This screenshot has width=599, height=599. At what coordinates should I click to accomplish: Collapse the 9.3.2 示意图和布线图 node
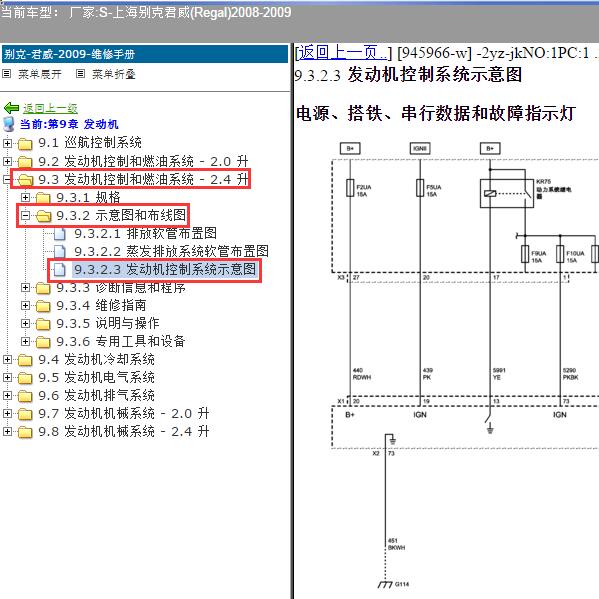pyautogui.click(x=25, y=215)
